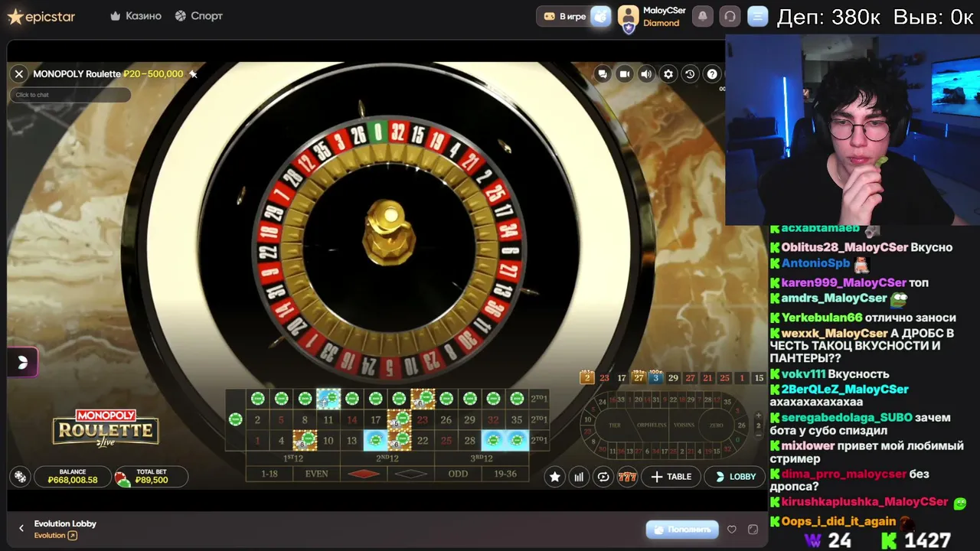Open roulette statistics bar chart icon
This screenshot has width=980, height=551.
tap(579, 477)
